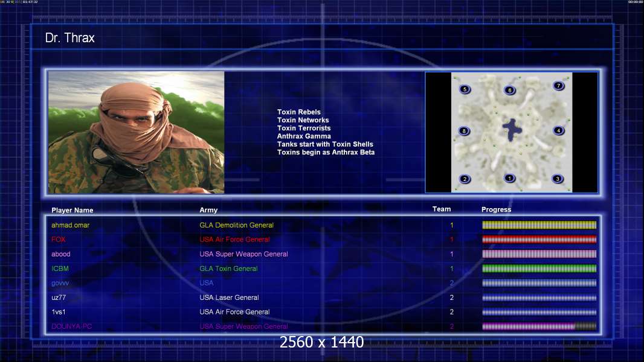Image resolution: width=644 pixels, height=362 pixels.
Task: Click FOX's red progress bar
Action: click(x=539, y=240)
